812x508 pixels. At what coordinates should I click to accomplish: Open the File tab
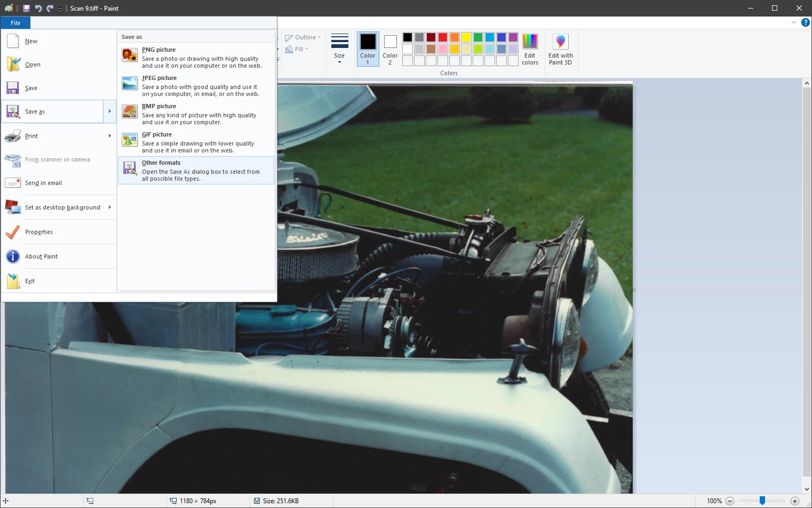point(15,23)
